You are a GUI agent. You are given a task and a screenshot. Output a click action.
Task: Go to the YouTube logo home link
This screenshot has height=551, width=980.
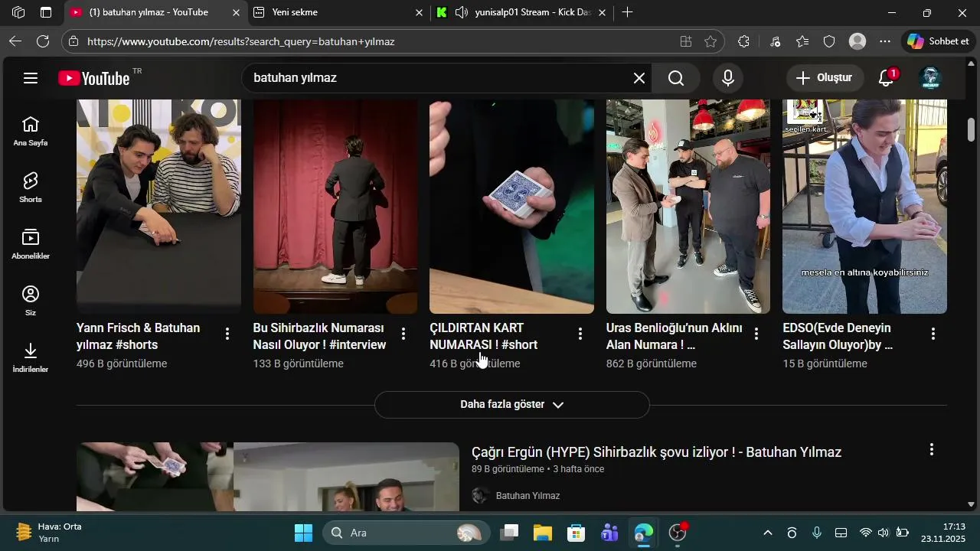point(94,78)
